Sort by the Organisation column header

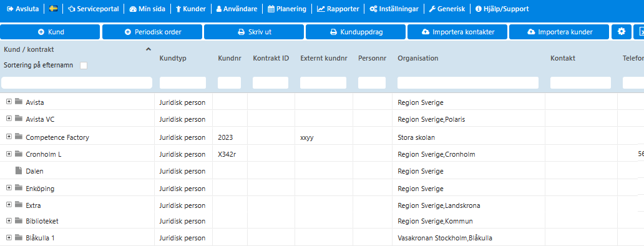point(417,58)
